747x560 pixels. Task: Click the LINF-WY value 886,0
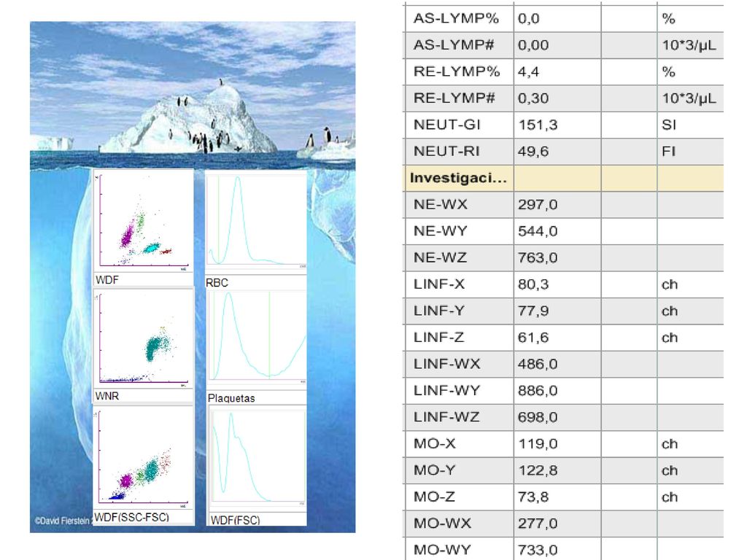(x=538, y=391)
